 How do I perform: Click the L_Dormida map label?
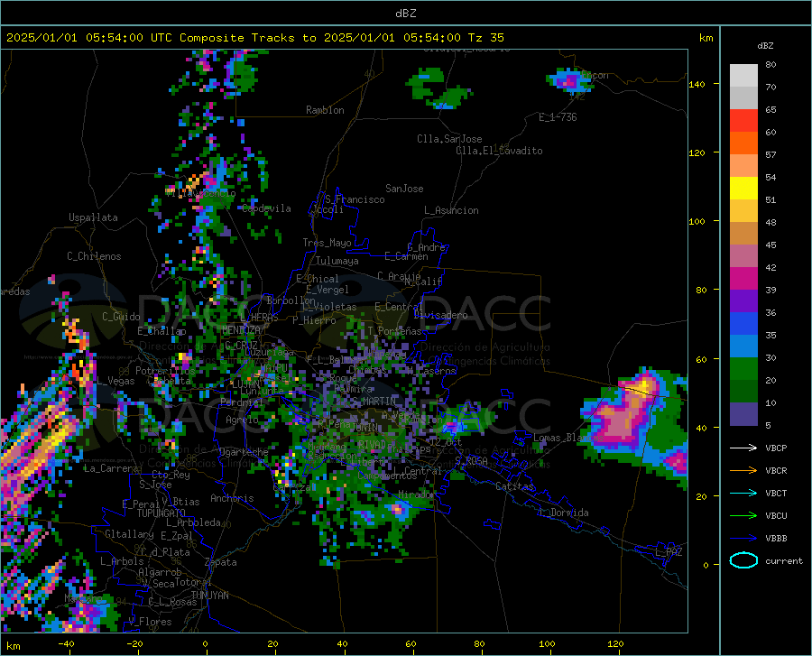coord(563,513)
